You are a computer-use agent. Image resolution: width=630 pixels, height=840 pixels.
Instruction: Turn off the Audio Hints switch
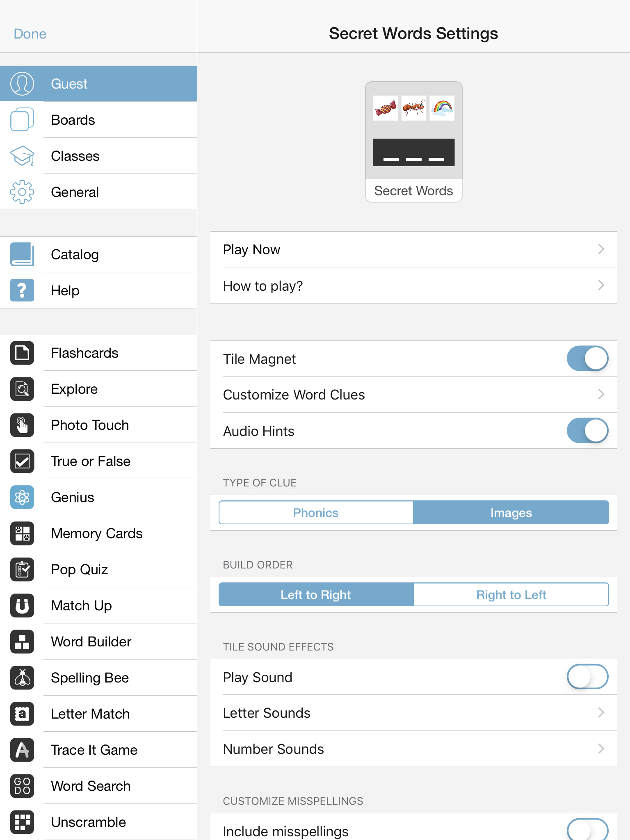click(587, 431)
